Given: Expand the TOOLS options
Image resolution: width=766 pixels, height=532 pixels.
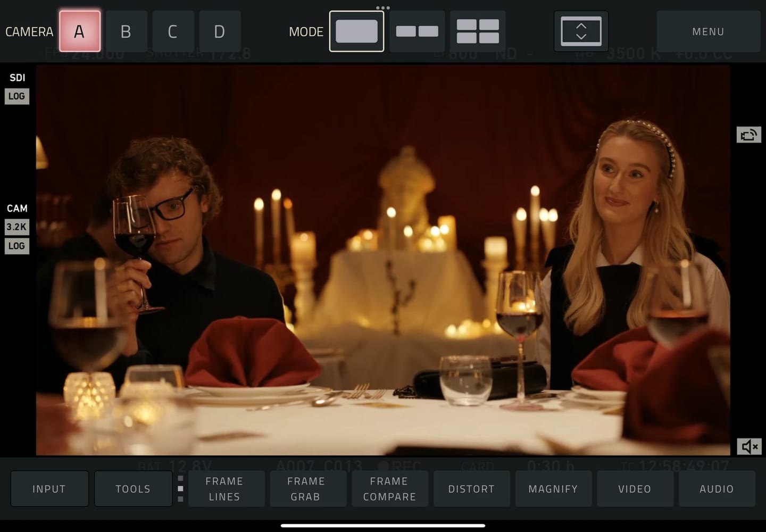Looking at the screenshot, I should (133, 488).
